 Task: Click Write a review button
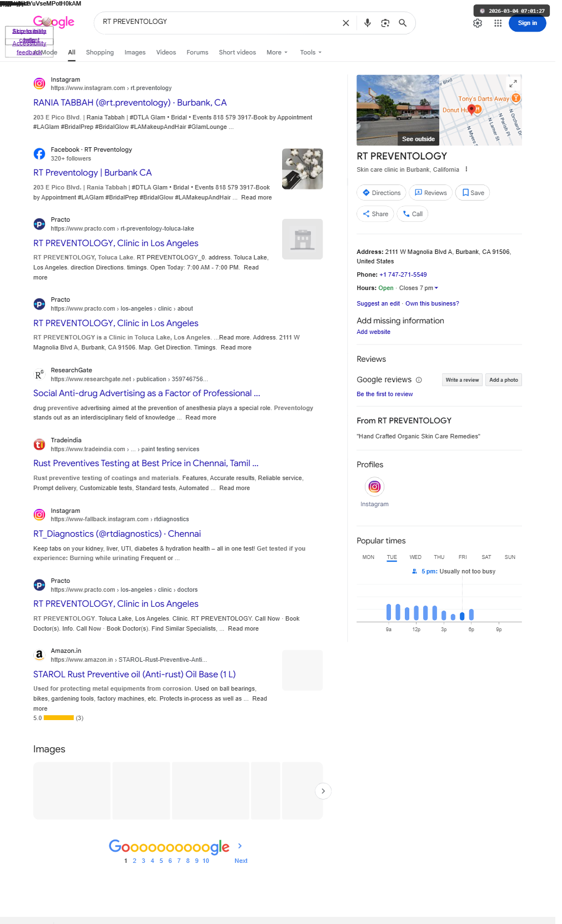462,380
